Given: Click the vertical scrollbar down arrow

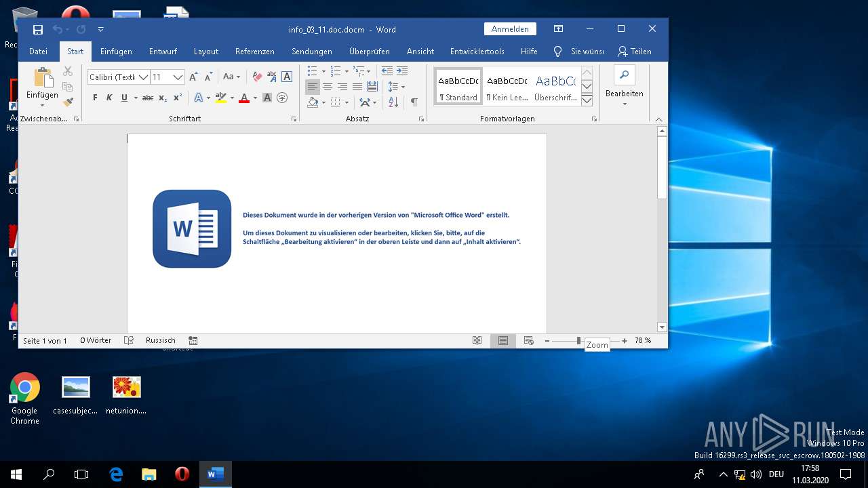Looking at the screenshot, I should (662, 327).
